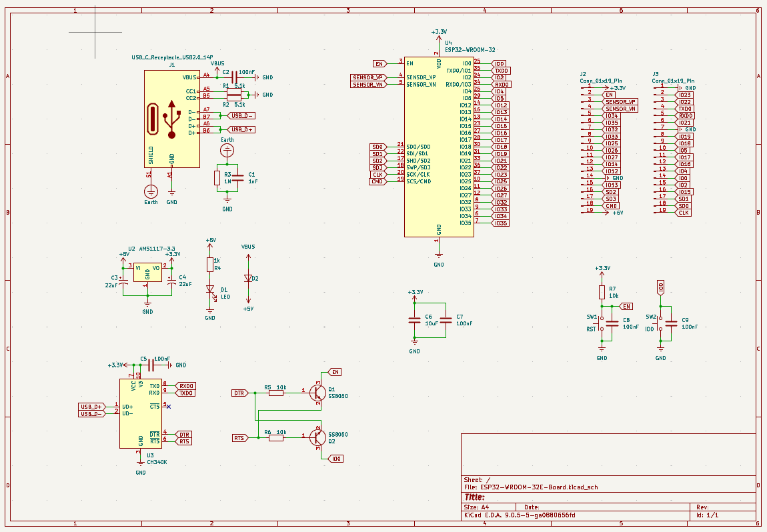767x532 pixels.
Task: Select the USB-C receptacle symbol J1
Action: [171, 119]
